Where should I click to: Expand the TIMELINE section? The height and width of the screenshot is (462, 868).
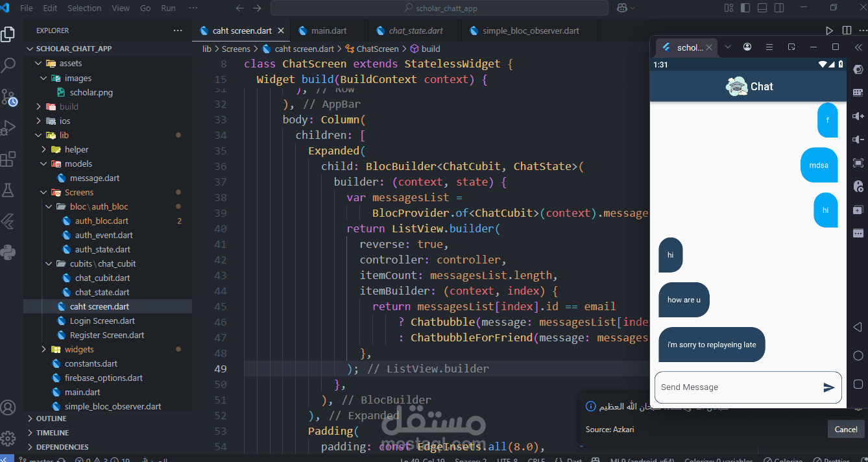click(53, 433)
